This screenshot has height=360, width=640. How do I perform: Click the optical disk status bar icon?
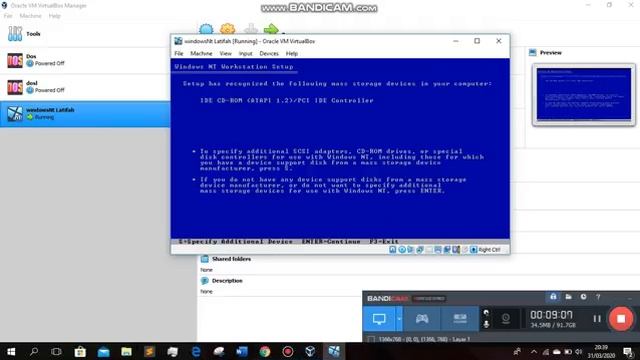(402, 249)
